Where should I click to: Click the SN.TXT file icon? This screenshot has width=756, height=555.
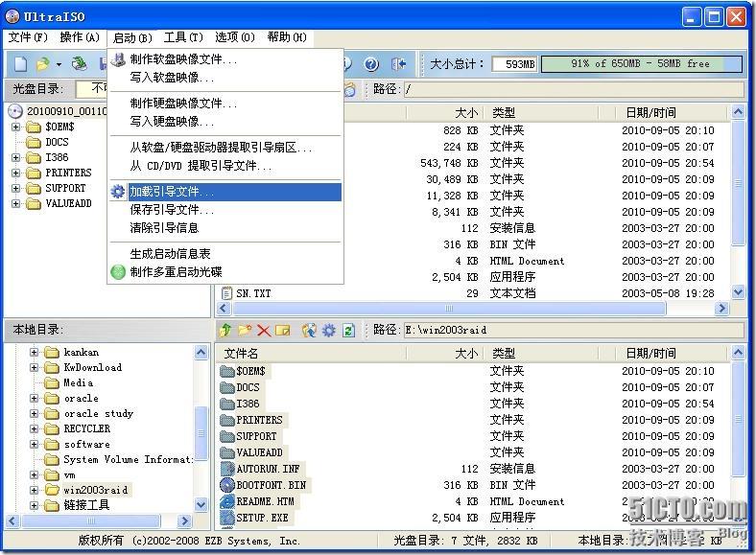pyautogui.click(x=226, y=293)
